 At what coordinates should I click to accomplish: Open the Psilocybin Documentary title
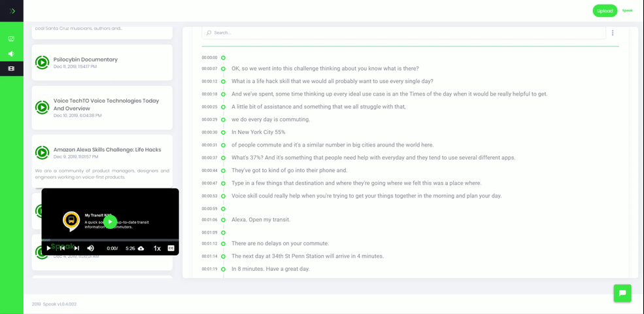86,60
